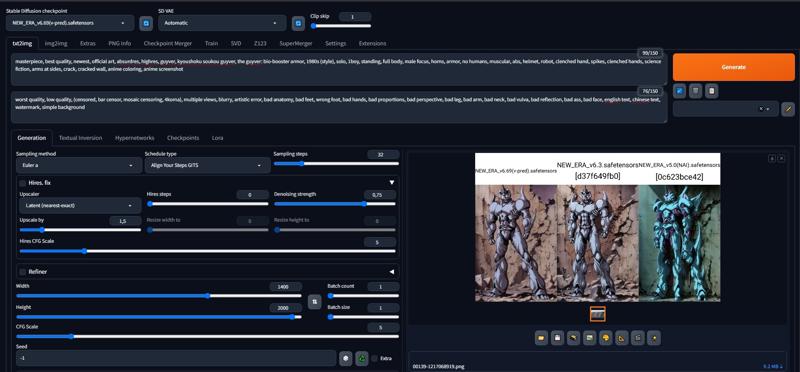Click the Seed input field
Viewport: 800px width, 372px height.
tap(176, 358)
